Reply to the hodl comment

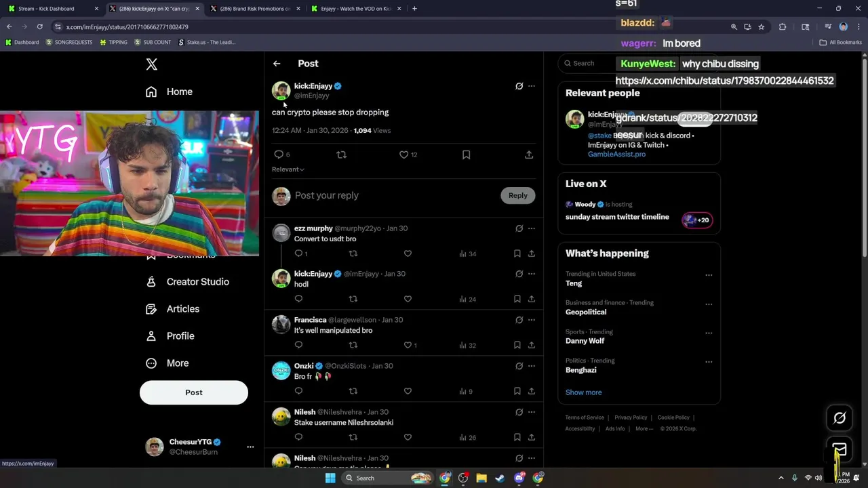tap(298, 299)
